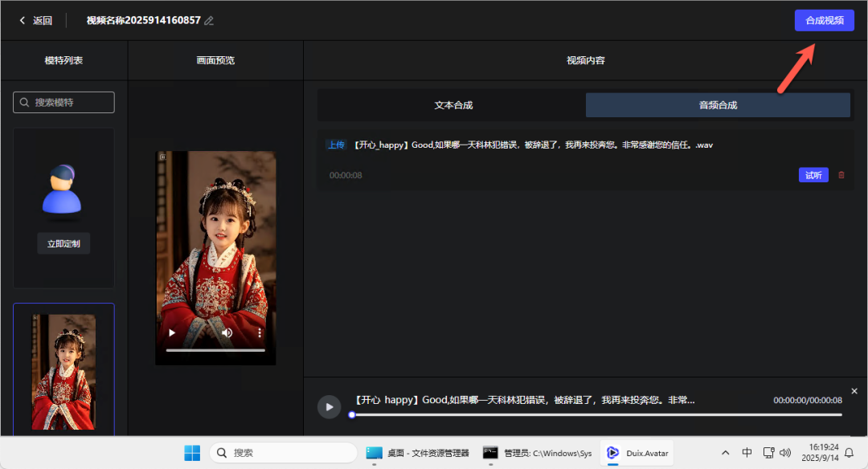Image resolution: width=868 pixels, height=469 pixels.
Task: Select the girl model thumbnail in list
Action: [63, 371]
